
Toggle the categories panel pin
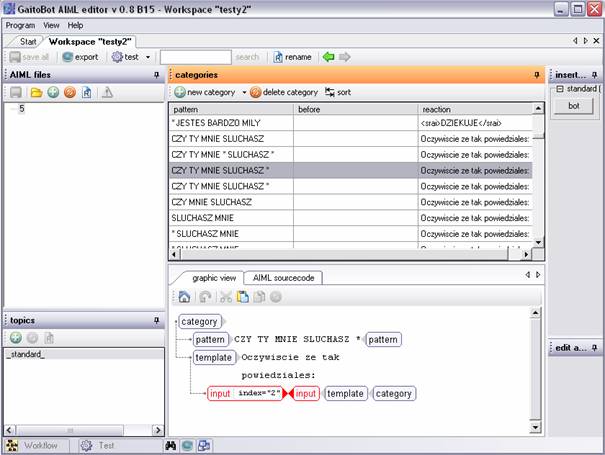[537, 75]
